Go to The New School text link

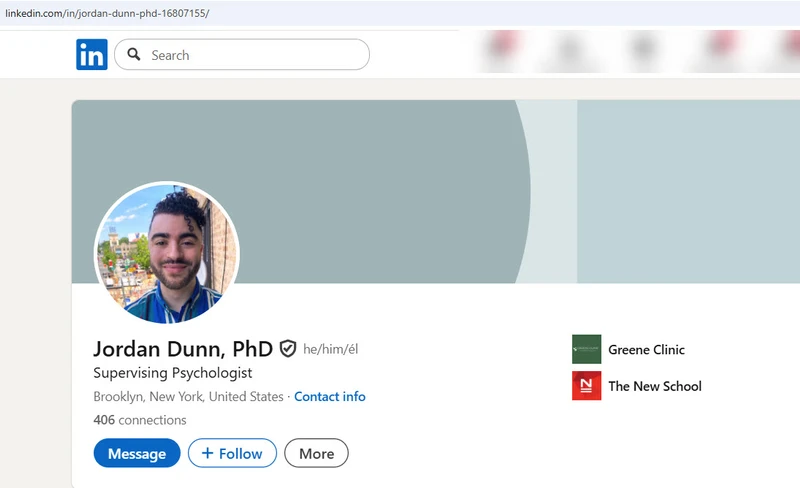point(654,386)
